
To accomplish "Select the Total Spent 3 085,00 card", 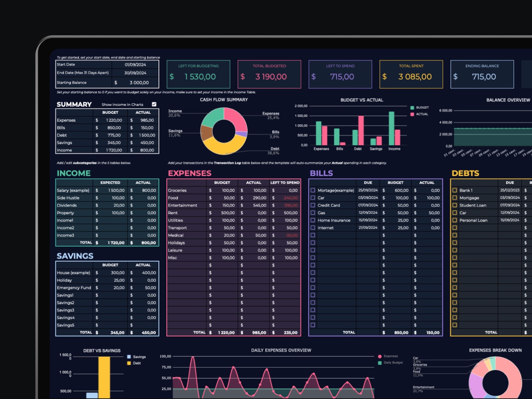I will [411, 74].
